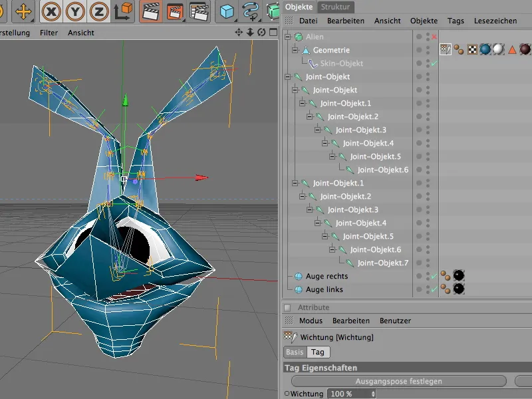The image size is (532, 399).
Task: Select the black material tag on Auge rechts
Action: (x=459, y=275)
